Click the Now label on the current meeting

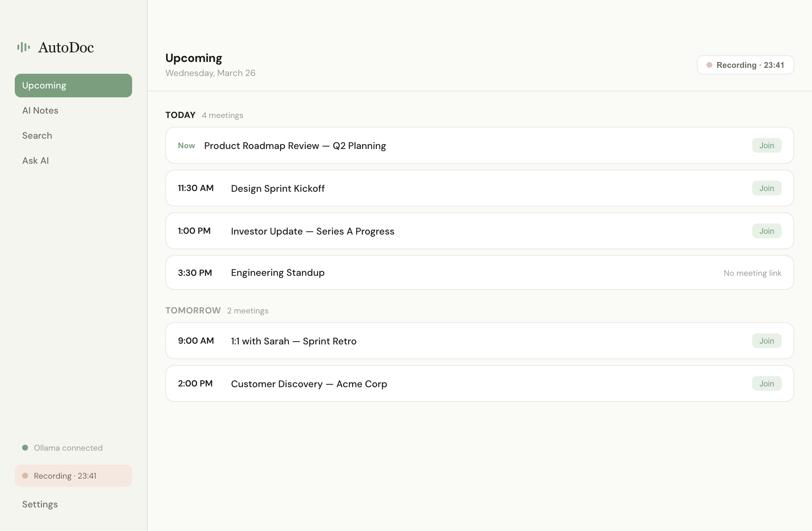[x=186, y=145]
